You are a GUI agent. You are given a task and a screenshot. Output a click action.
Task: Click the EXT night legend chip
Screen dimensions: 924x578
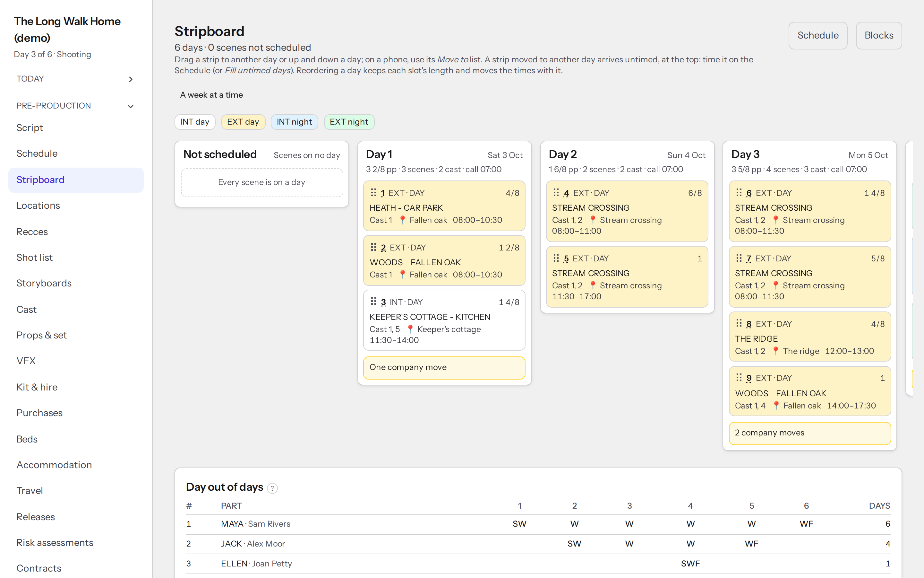(x=349, y=122)
